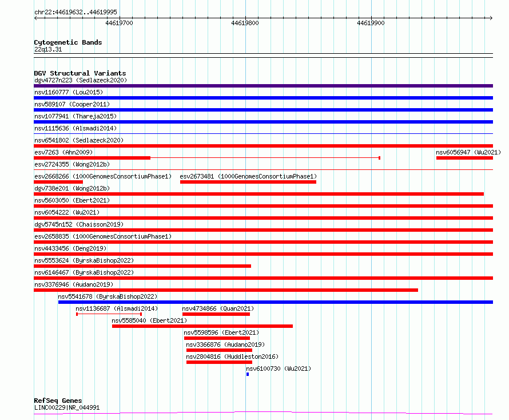
Task: Click nsv5541678 (ByrskaBishop2022) label
Action: 108,296
